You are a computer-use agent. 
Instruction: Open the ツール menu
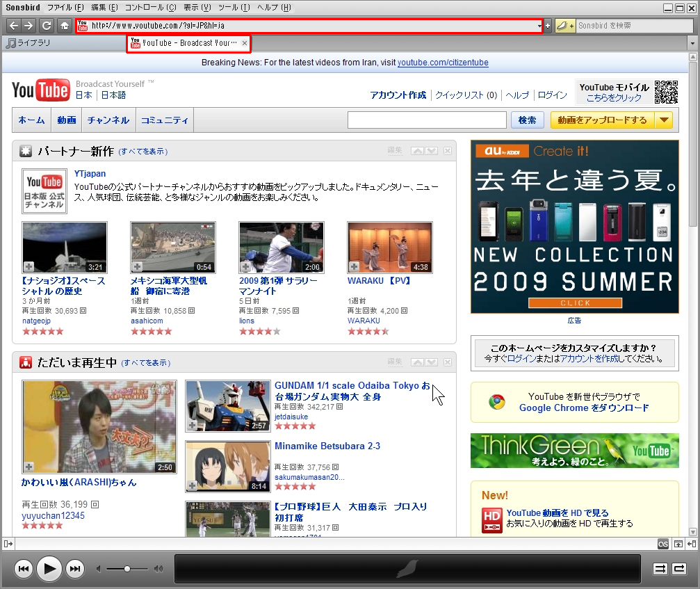234,8
